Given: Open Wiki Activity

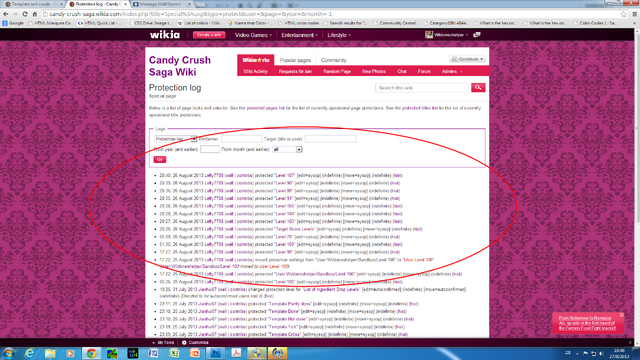Looking at the screenshot, I should coord(255,71).
